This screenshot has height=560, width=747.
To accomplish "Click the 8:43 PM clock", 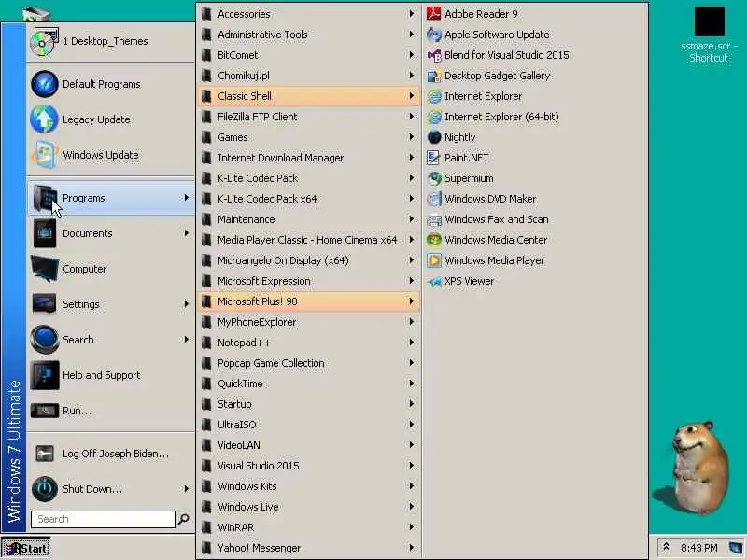I will pos(698,548).
